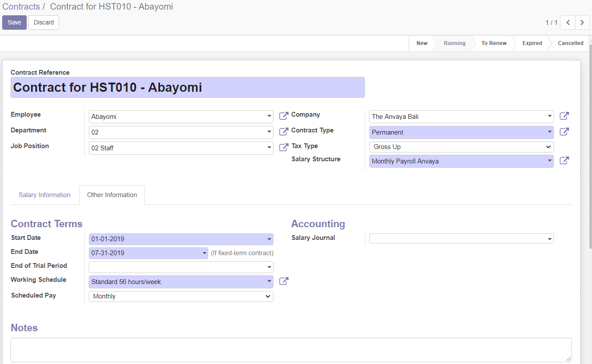Screen dimensions: 592x364
Task: Open the End Date picker
Action: pos(148,253)
